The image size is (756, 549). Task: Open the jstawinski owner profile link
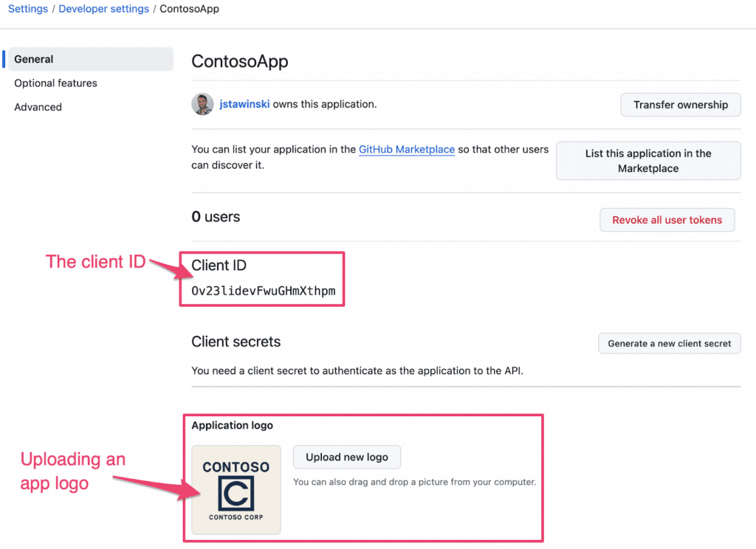pyautogui.click(x=244, y=103)
